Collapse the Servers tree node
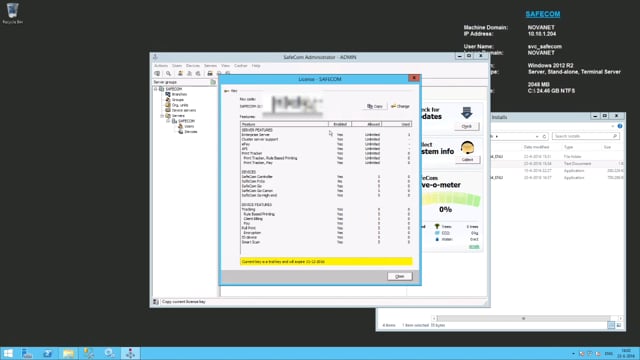 [x=162, y=116]
